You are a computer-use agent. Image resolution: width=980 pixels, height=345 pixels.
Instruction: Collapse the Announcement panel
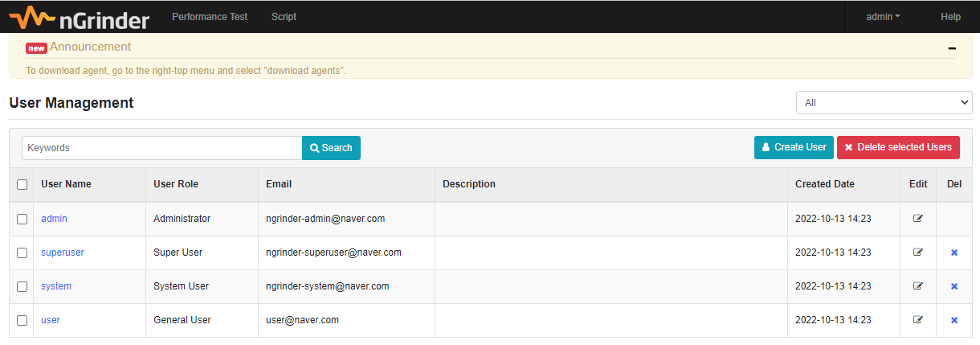(x=952, y=48)
